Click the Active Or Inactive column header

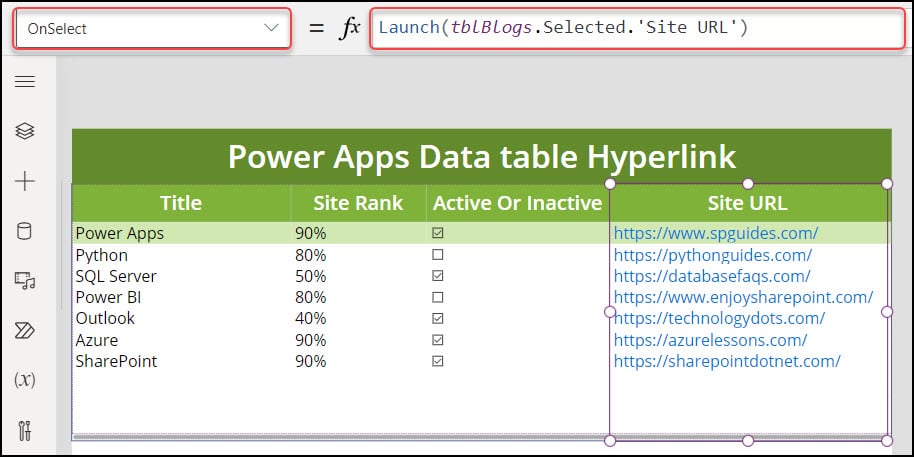click(x=518, y=203)
